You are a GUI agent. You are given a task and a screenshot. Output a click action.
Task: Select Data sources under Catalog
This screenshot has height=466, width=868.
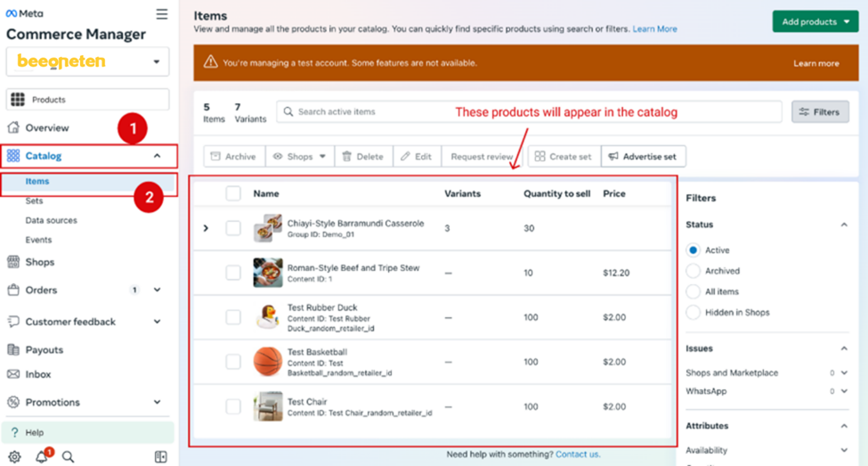(51, 220)
